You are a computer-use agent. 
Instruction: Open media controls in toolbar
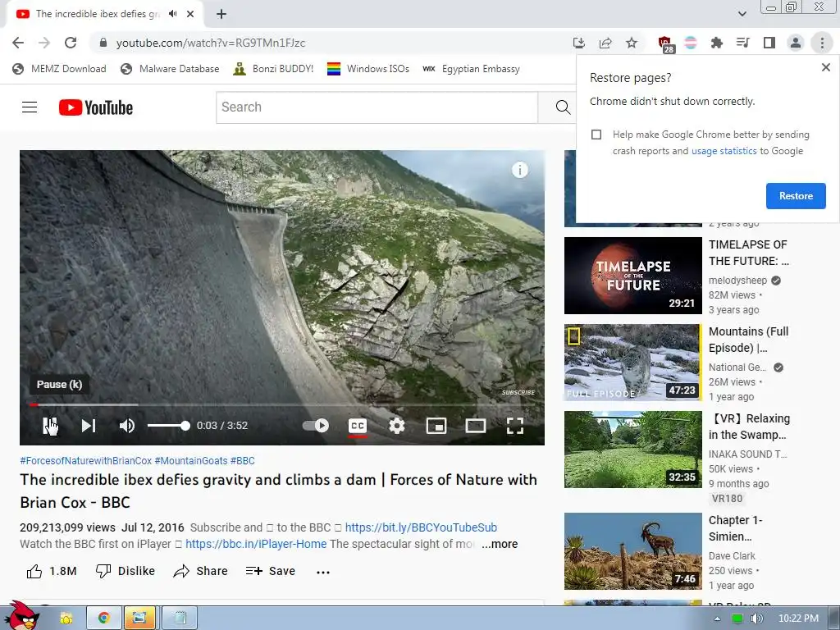[x=743, y=43]
